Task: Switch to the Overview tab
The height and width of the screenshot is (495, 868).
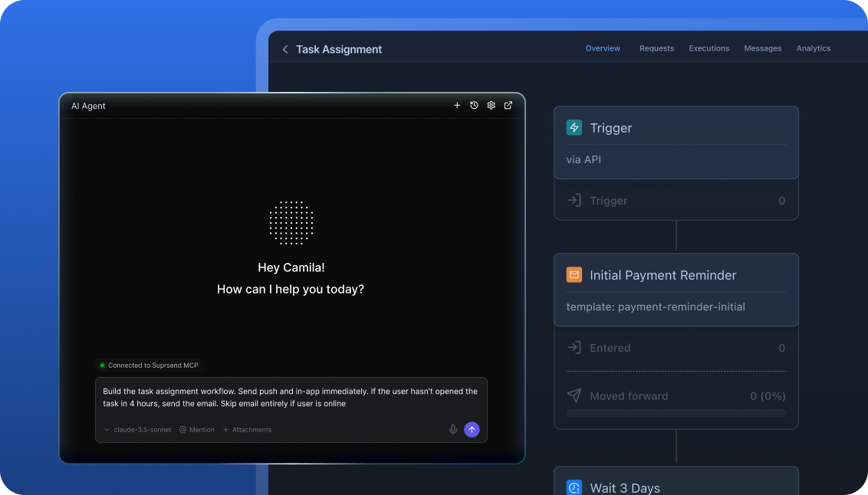Action: [x=603, y=49]
